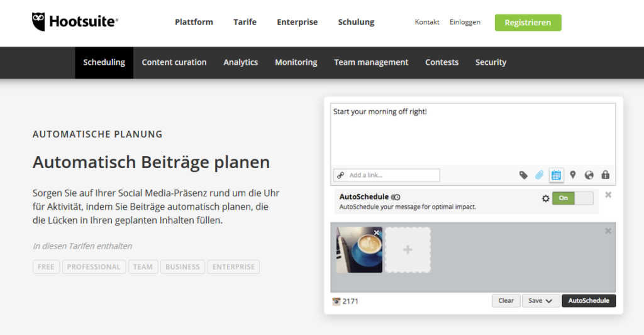Image resolution: width=644 pixels, height=335 pixels.
Task: Switch to Content curation tab
Action: (174, 62)
